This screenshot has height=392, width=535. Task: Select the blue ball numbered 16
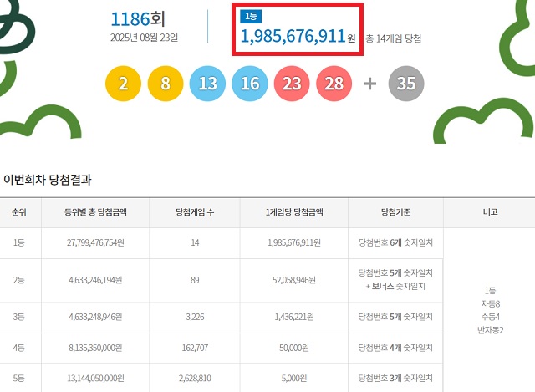249,84
